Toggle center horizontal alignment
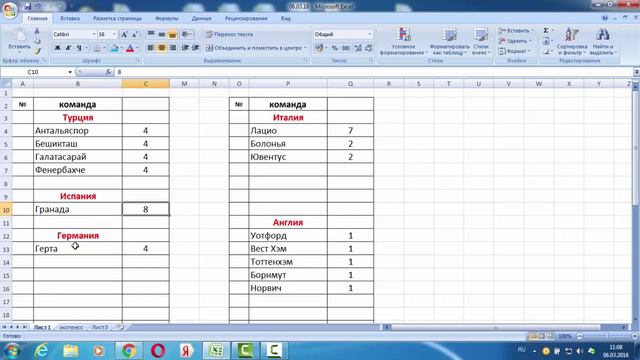Screen dimensions: 640x360 pyautogui.click(x=162, y=48)
